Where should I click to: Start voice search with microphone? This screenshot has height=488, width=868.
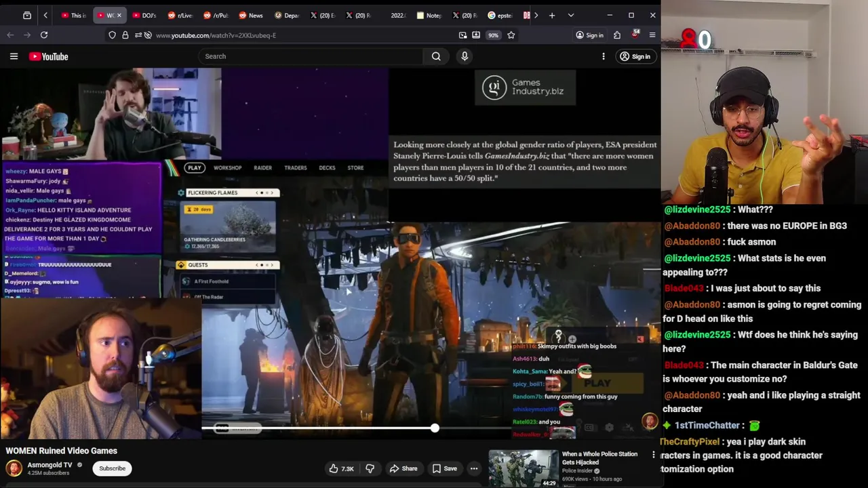(x=465, y=56)
